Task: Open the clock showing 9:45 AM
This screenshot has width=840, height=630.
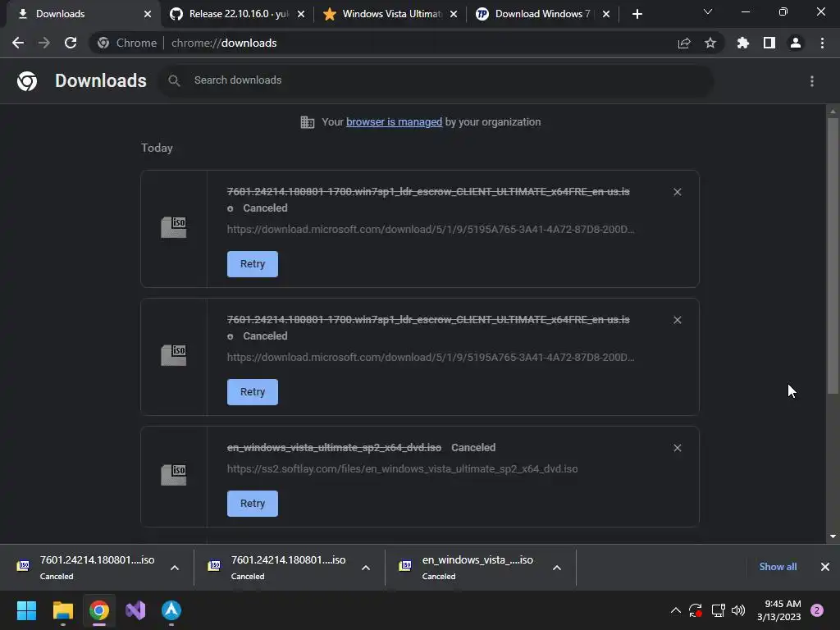Action: point(779,610)
